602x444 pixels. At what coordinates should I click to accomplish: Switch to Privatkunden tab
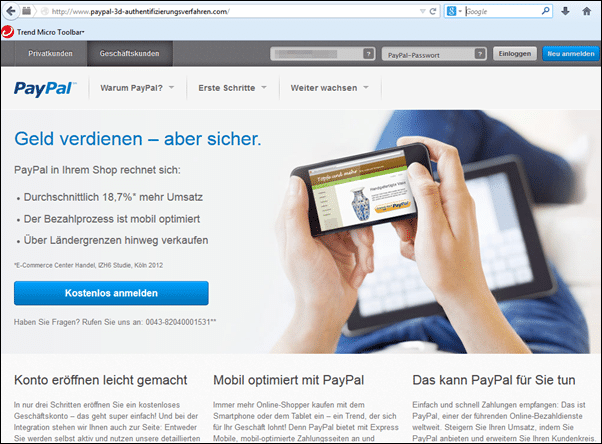(x=50, y=53)
